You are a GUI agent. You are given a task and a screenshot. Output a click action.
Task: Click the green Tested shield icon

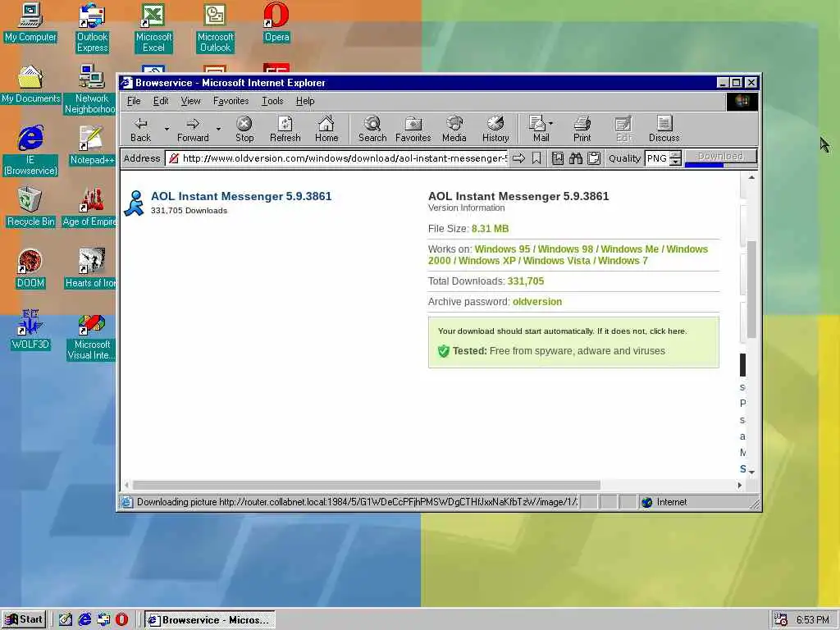[x=443, y=351]
